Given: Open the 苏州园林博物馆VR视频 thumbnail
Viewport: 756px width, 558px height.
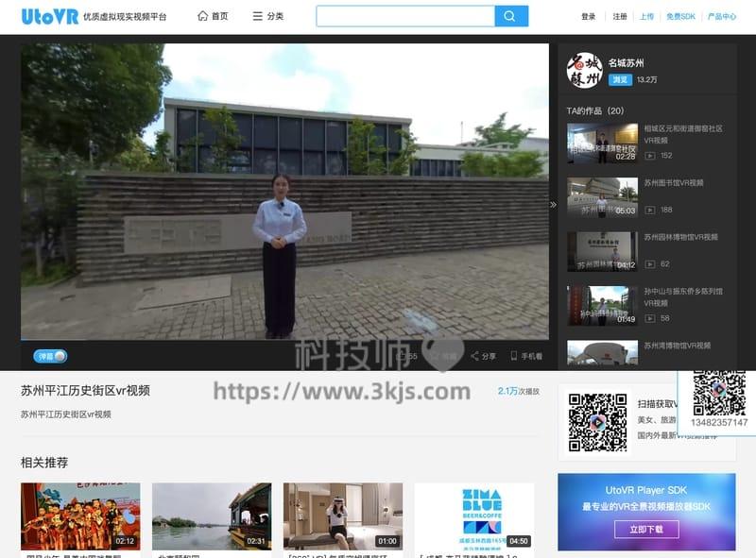Looking at the screenshot, I should pyautogui.click(x=602, y=251).
